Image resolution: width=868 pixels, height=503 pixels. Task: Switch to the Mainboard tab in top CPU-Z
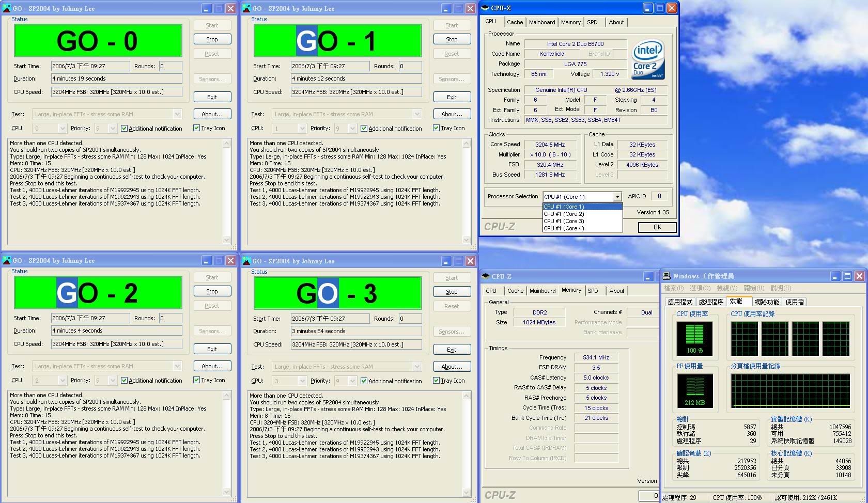tap(542, 22)
